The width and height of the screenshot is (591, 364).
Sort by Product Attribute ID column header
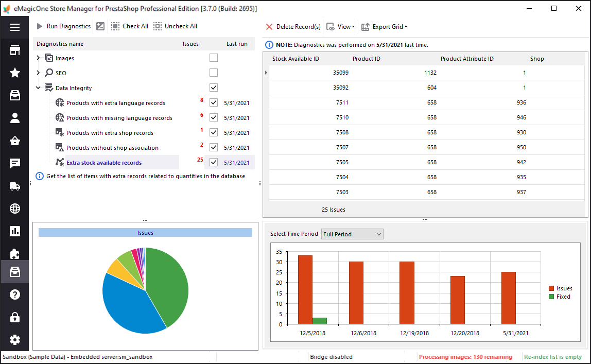pos(467,59)
